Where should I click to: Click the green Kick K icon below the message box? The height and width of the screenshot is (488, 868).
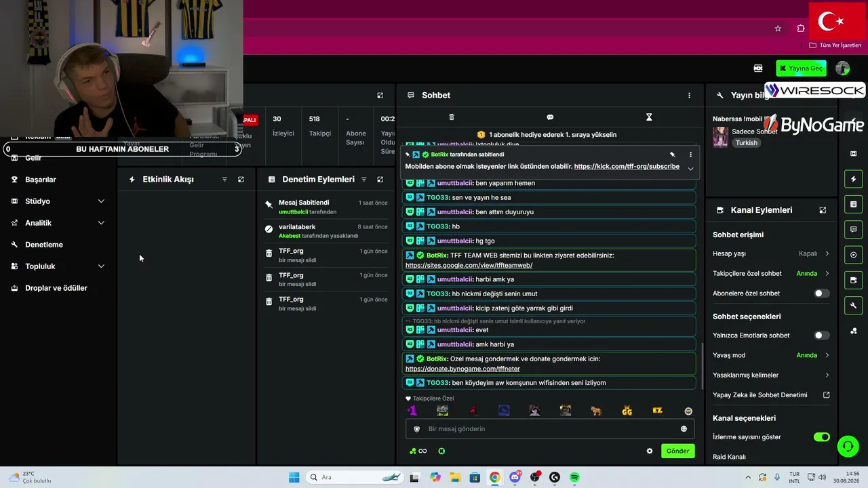click(x=441, y=451)
